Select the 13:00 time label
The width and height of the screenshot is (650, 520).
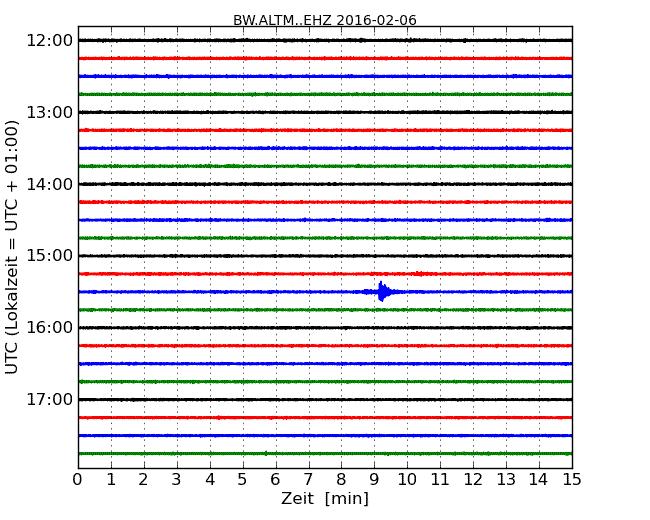[x=49, y=112]
